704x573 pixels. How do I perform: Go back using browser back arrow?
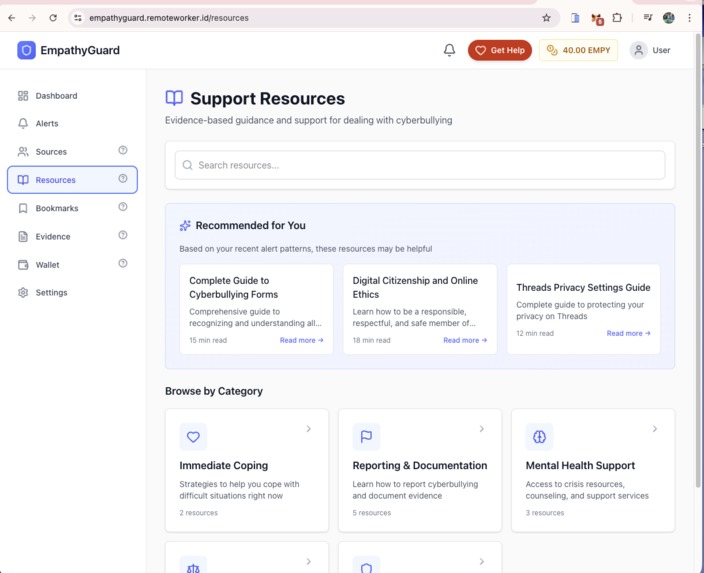tap(12, 18)
